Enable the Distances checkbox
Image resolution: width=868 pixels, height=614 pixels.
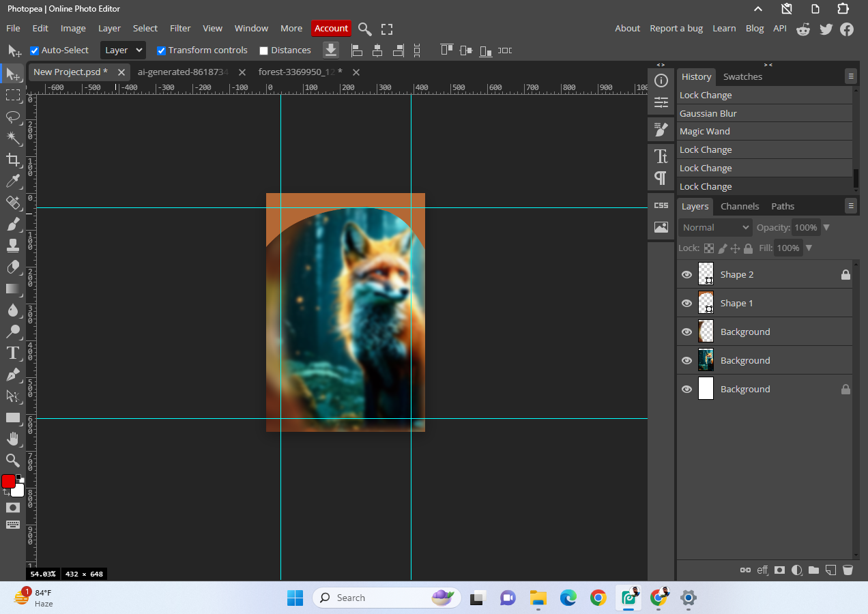[x=263, y=50]
